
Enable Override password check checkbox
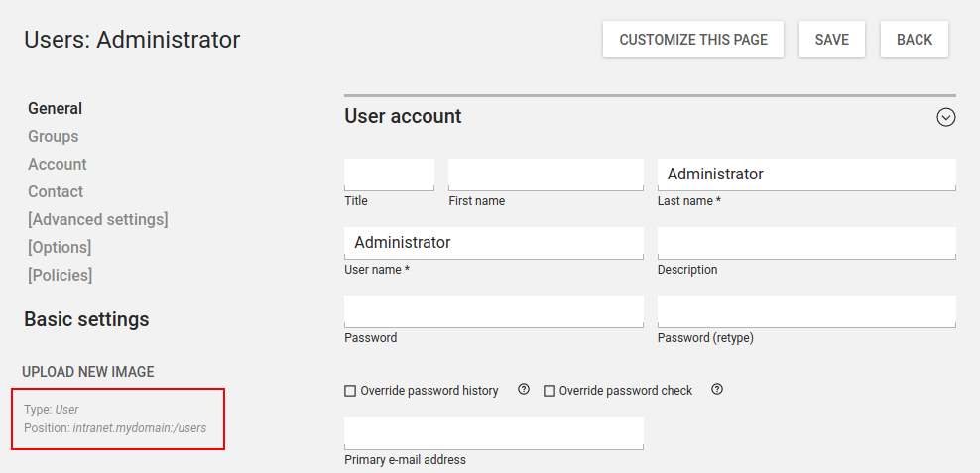(550, 391)
